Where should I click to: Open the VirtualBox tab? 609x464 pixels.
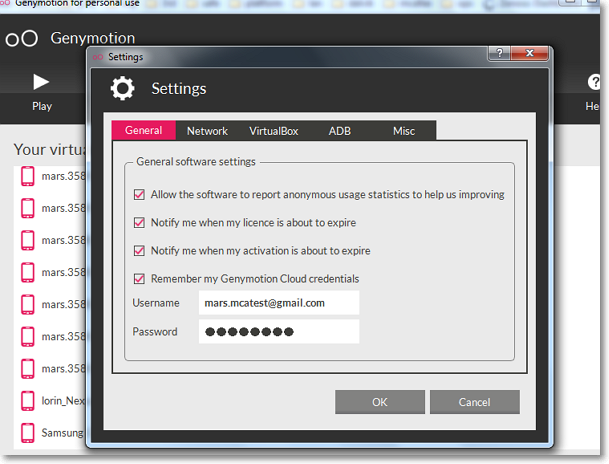click(x=273, y=131)
